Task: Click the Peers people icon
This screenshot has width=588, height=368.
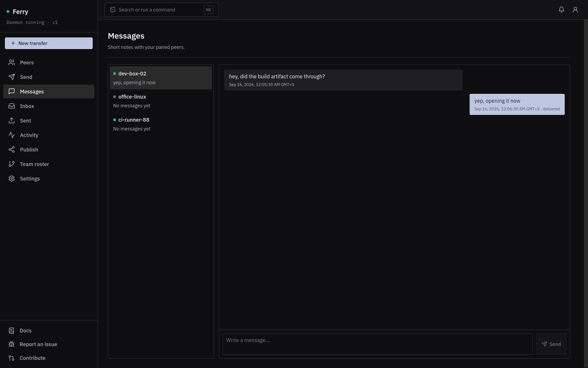Action: 11,63
